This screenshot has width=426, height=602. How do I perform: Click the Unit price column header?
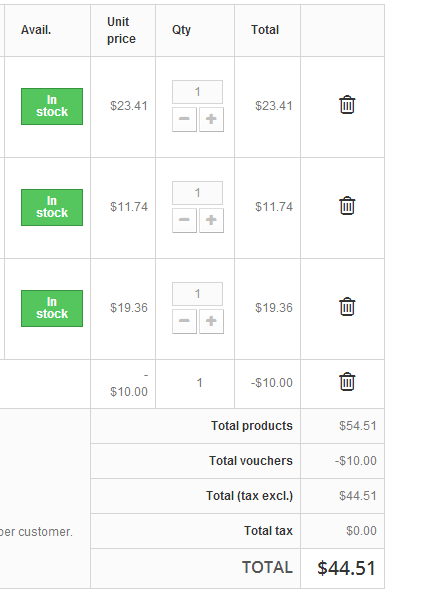click(x=121, y=30)
